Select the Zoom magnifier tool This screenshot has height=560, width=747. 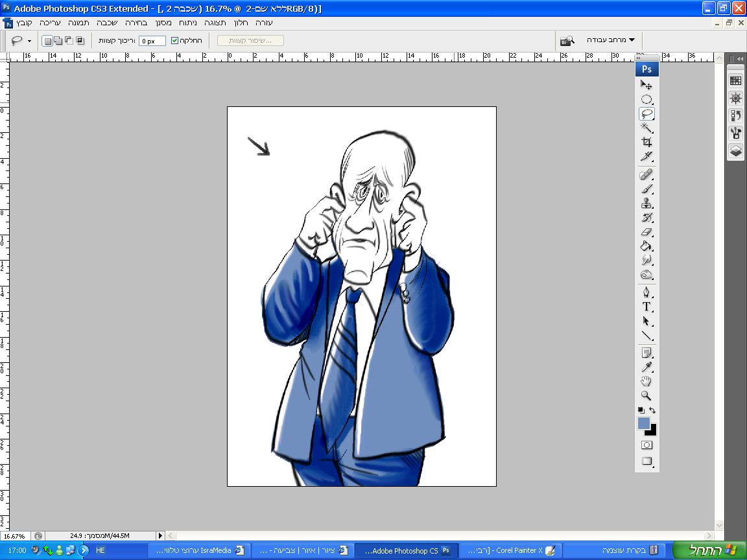point(646,395)
